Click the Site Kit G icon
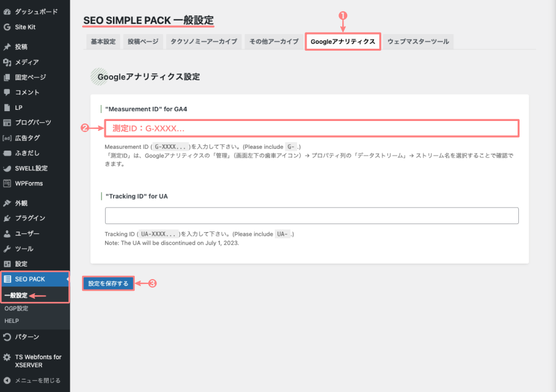The width and height of the screenshot is (556, 392). 7,27
